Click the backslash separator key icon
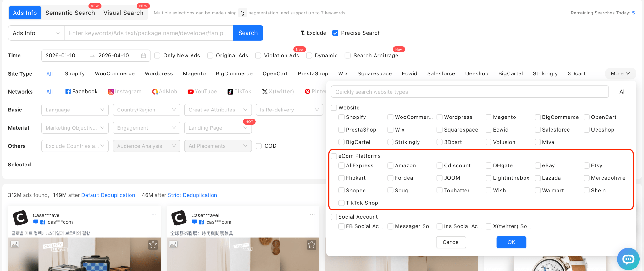644x271 pixels. [x=242, y=13]
